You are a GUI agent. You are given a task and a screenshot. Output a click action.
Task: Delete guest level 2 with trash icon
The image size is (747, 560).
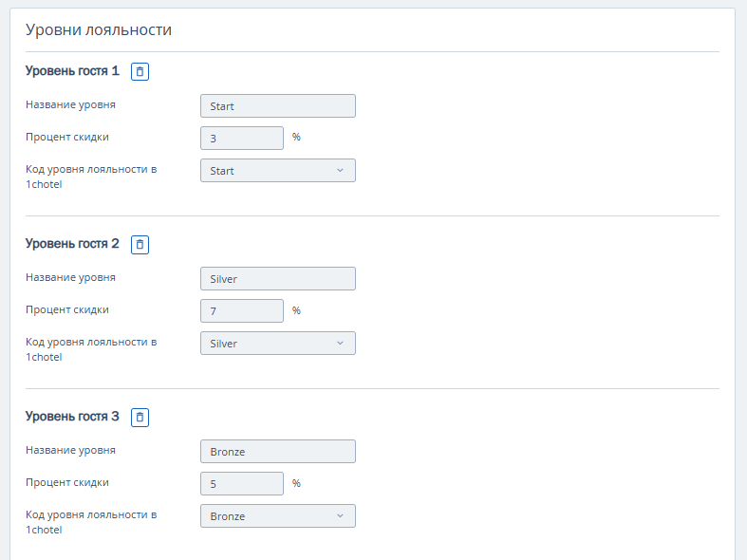point(140,245)
